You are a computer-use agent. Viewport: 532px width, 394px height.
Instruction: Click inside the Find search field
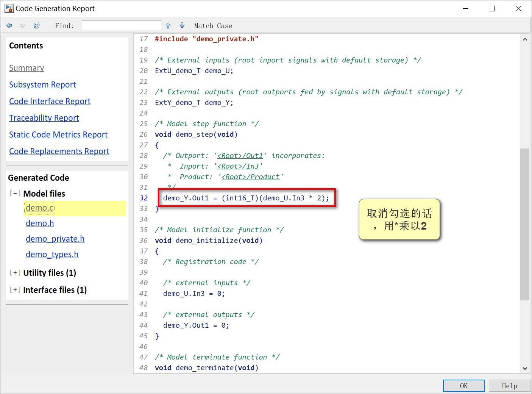point(121,25)
